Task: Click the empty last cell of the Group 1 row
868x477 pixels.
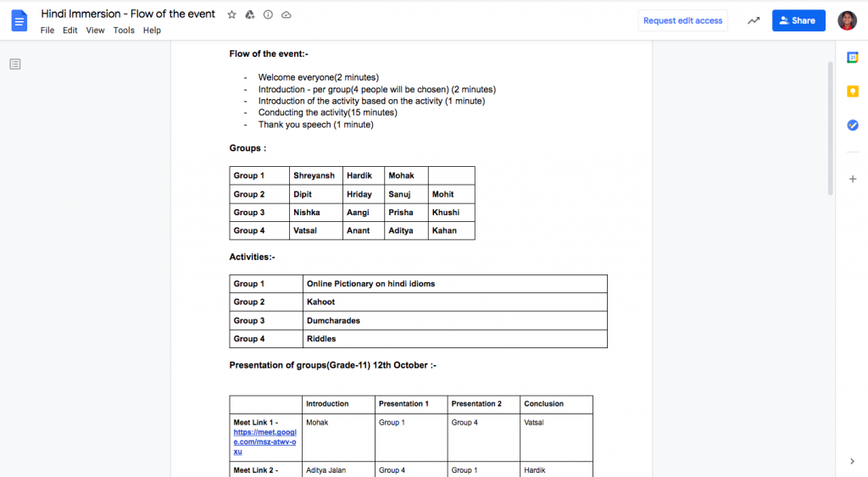Action: click(x=451, y=175)
